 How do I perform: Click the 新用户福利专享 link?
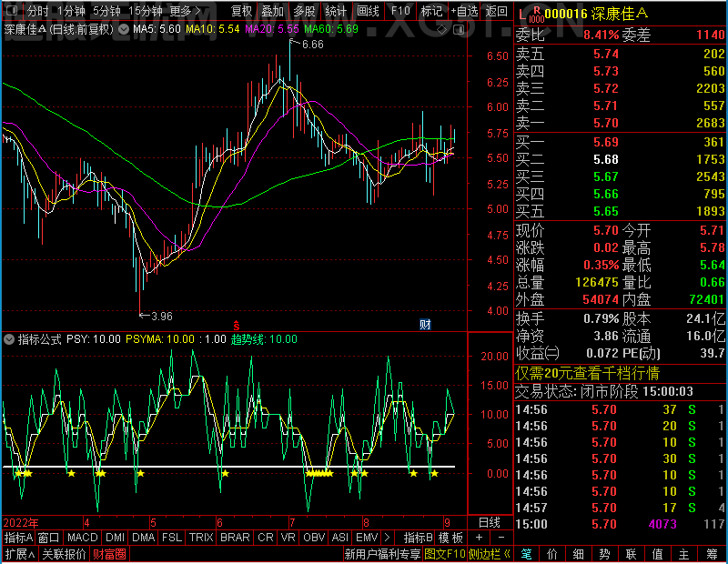[382, 554]
